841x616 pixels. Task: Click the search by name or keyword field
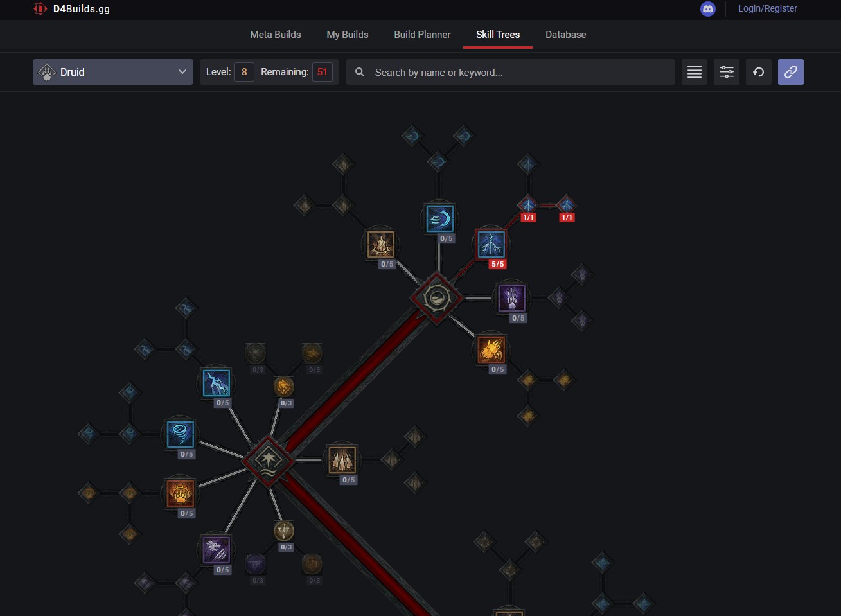point(511,72)
